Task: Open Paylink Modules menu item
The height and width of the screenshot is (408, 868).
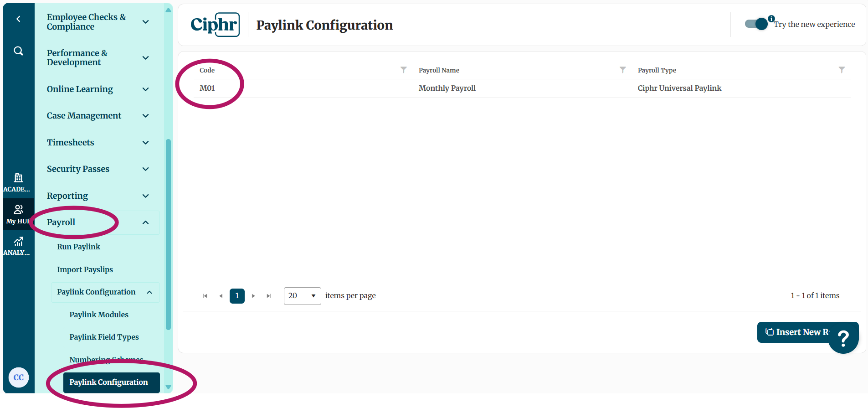Action: click(99, 315)
